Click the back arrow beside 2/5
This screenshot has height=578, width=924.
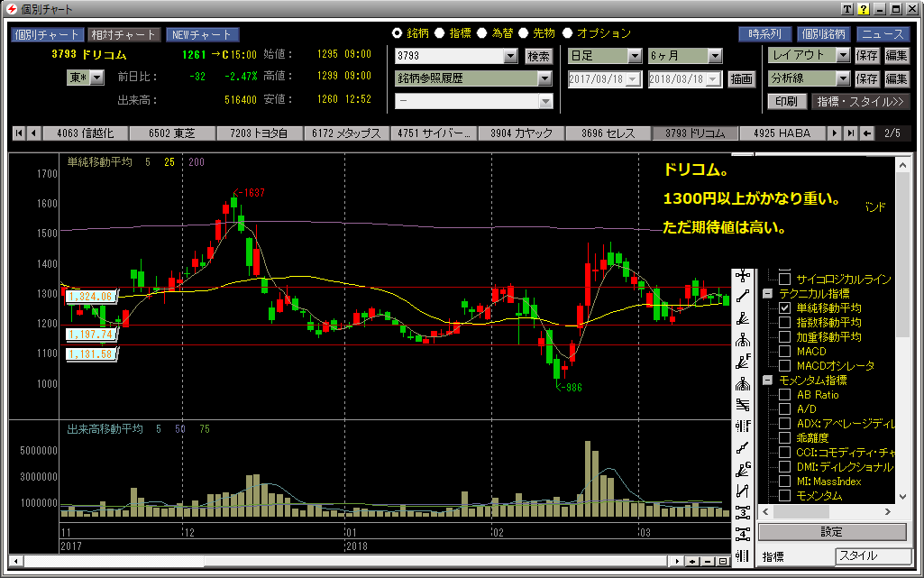866,133
